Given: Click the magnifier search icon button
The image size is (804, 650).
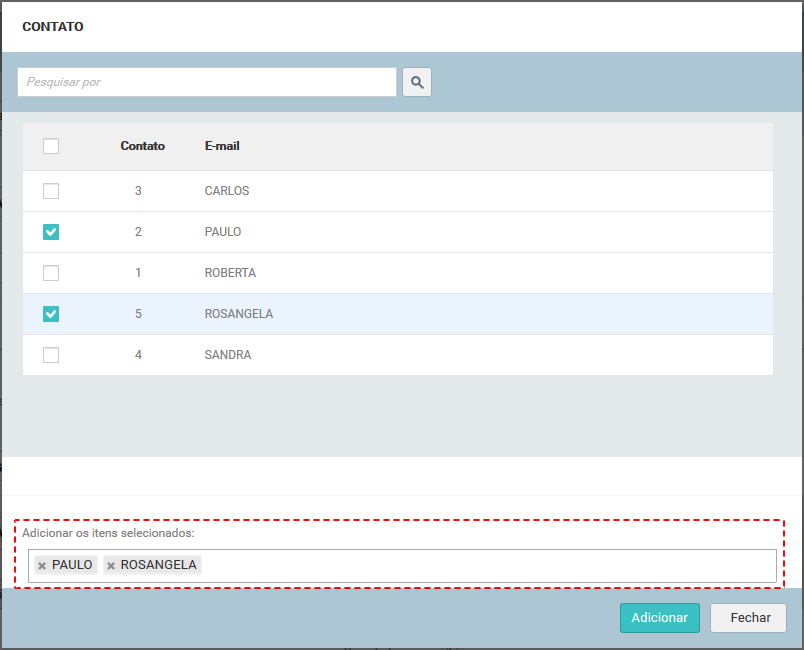Looking at the screenshot, I should tap(416, 82).
